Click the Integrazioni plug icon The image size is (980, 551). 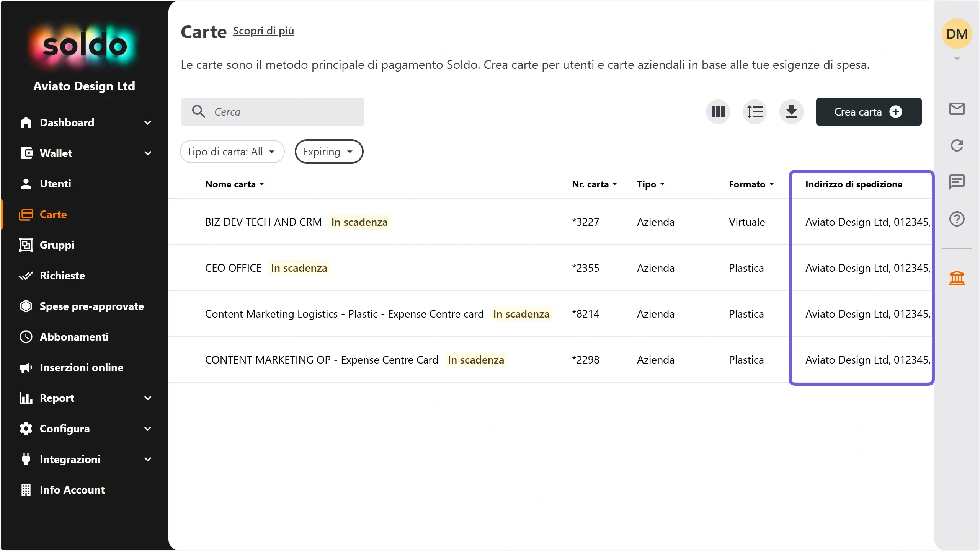point(26,459)
